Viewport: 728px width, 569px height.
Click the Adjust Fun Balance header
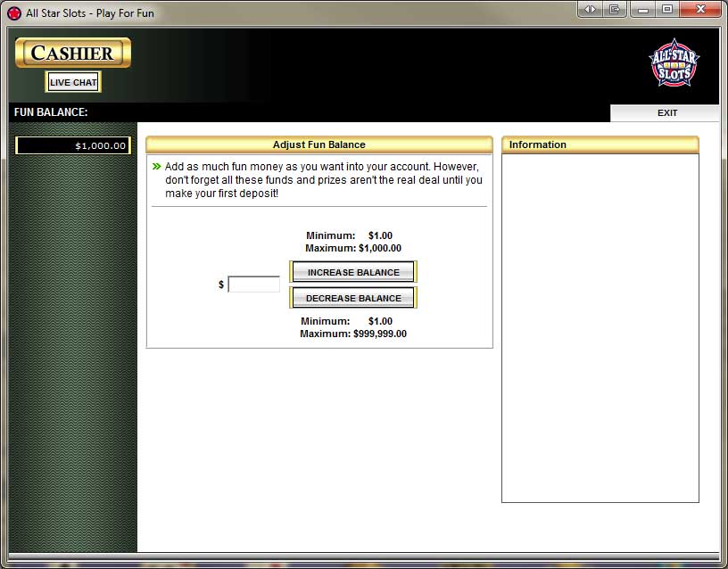(319, 144)
